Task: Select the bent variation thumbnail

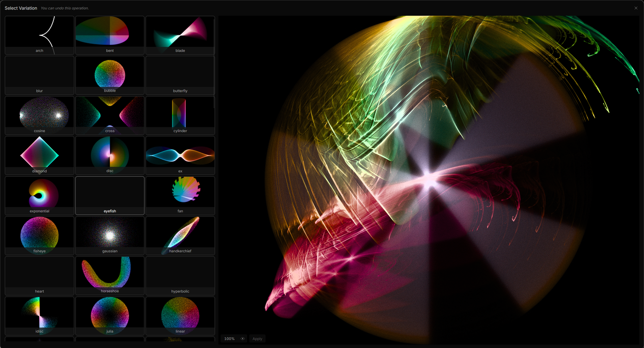Action: pyautogui.click(x=110, y=35)
